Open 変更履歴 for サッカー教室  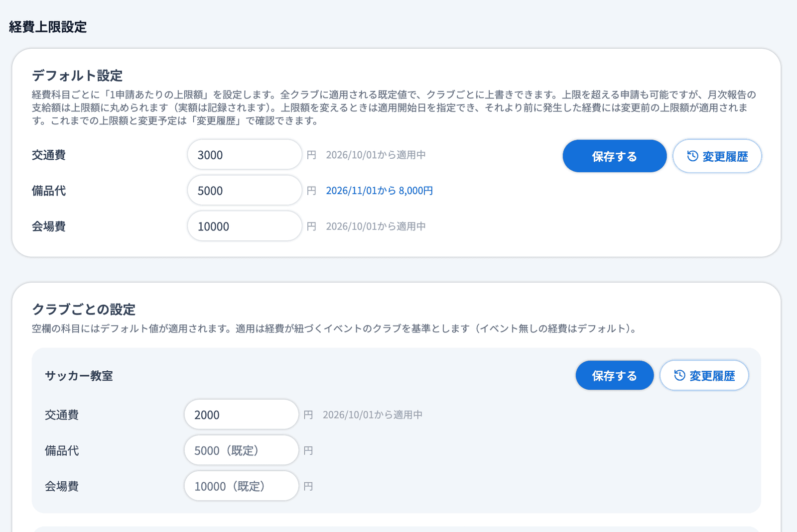tap(704, 375)
